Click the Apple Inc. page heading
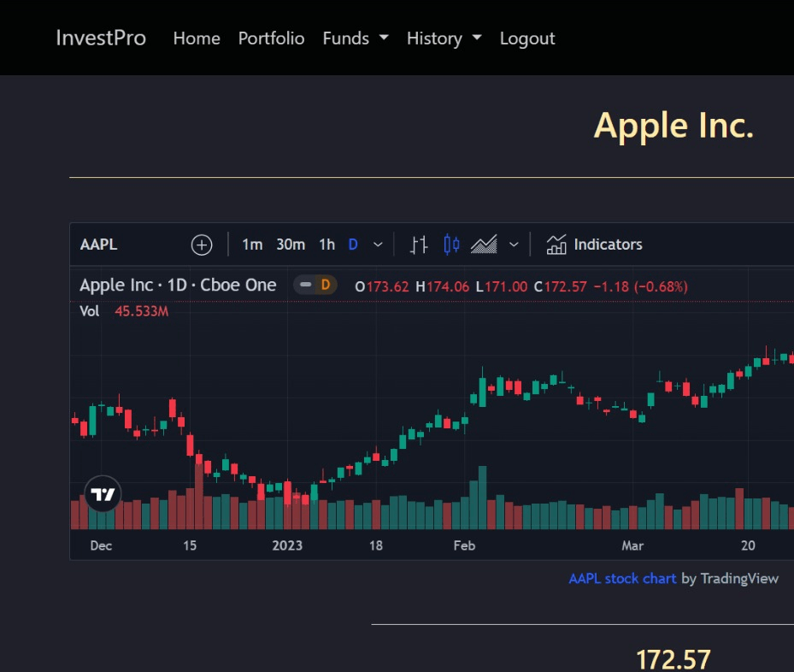The image size is (794, 672). tap(673, 125)
